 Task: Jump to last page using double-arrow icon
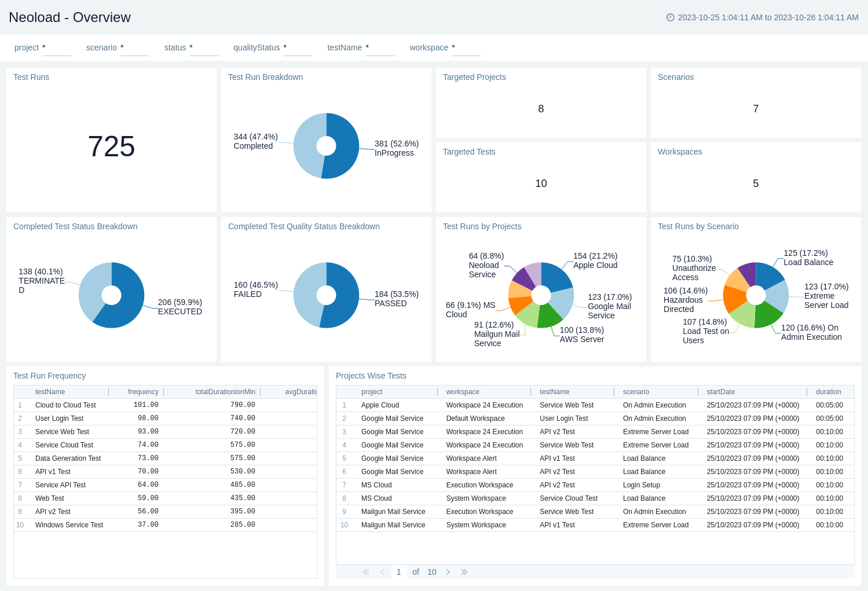tap(464, 572)
